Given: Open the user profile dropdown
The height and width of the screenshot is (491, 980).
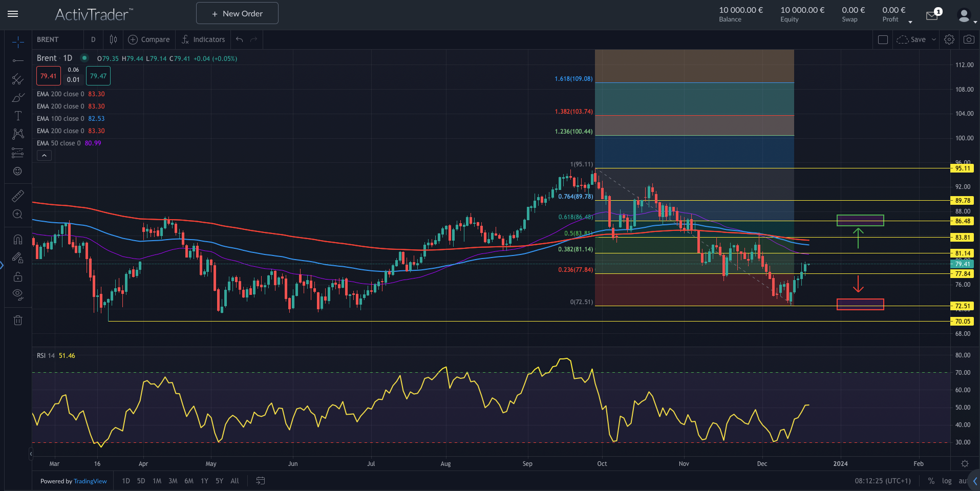Looking at the screenshot, I should pyautogui.click(x=966, y=16).
